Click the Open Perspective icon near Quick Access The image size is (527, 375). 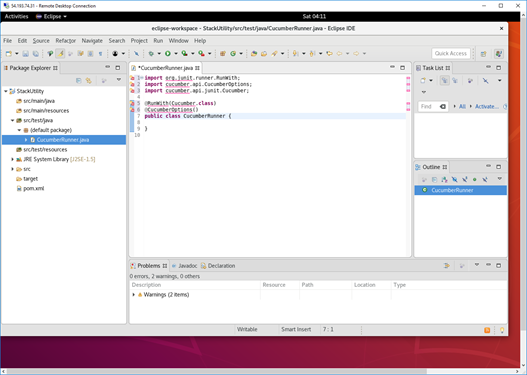(x=484, y=54)
